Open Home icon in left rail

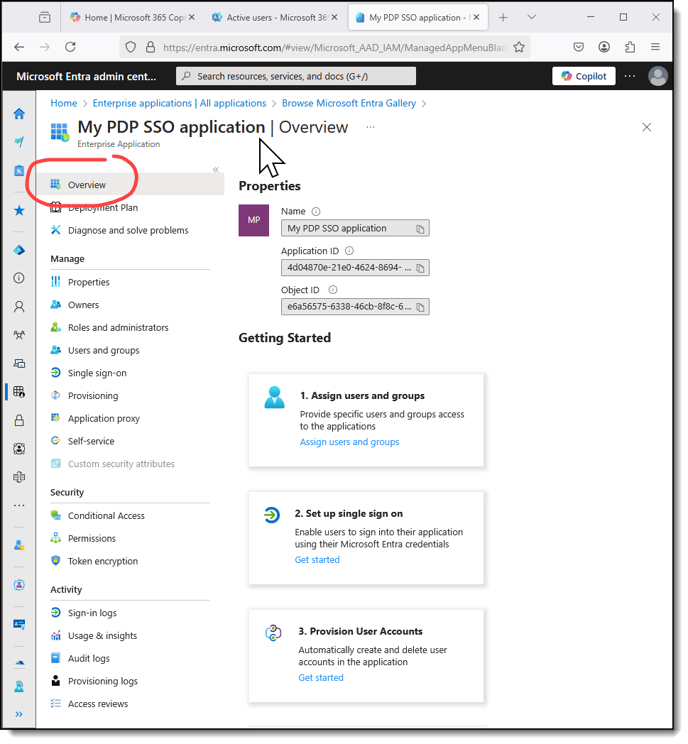tap(19, 114)
